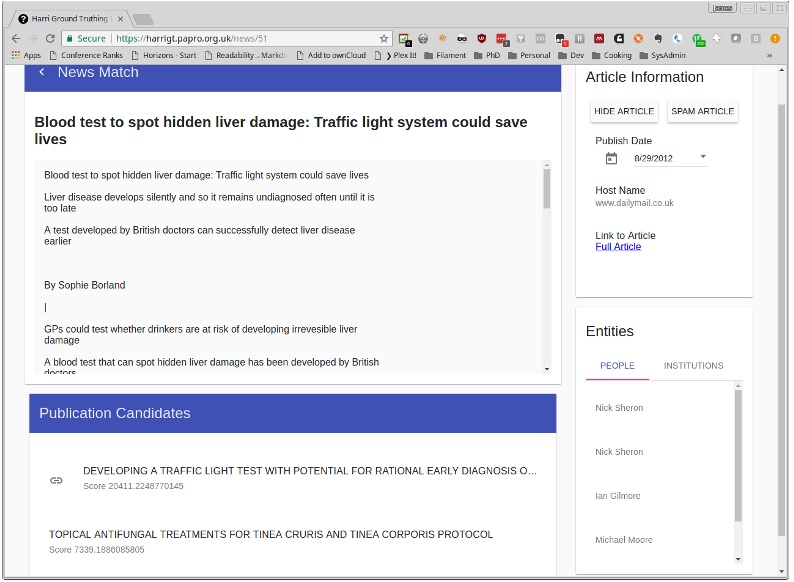Open the Personal bookmarks folder
The height and width of the screenshot is (582, 794).
[529, 55]
